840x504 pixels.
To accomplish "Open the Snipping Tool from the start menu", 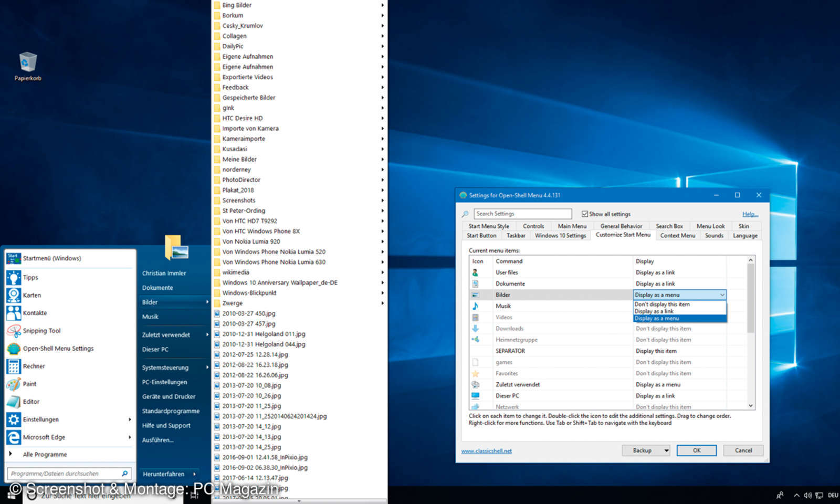I will pos(42,330).
